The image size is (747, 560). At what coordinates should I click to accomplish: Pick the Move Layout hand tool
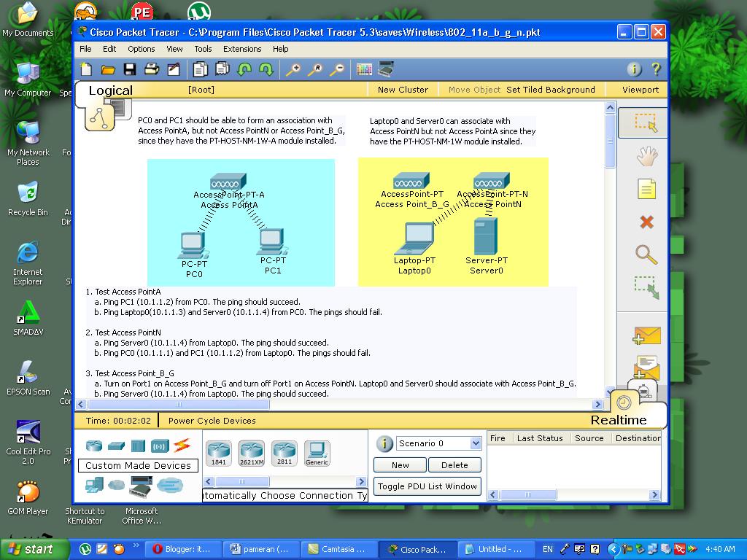tap(646, 156)
